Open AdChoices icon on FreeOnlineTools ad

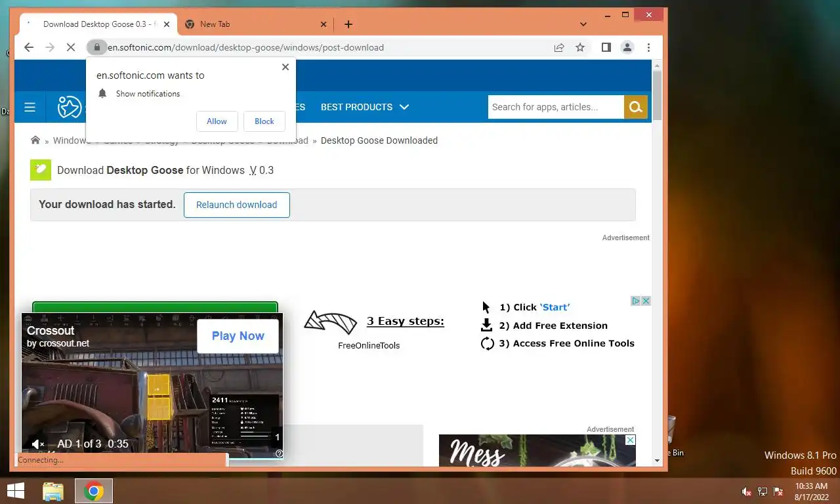(636, 301)
